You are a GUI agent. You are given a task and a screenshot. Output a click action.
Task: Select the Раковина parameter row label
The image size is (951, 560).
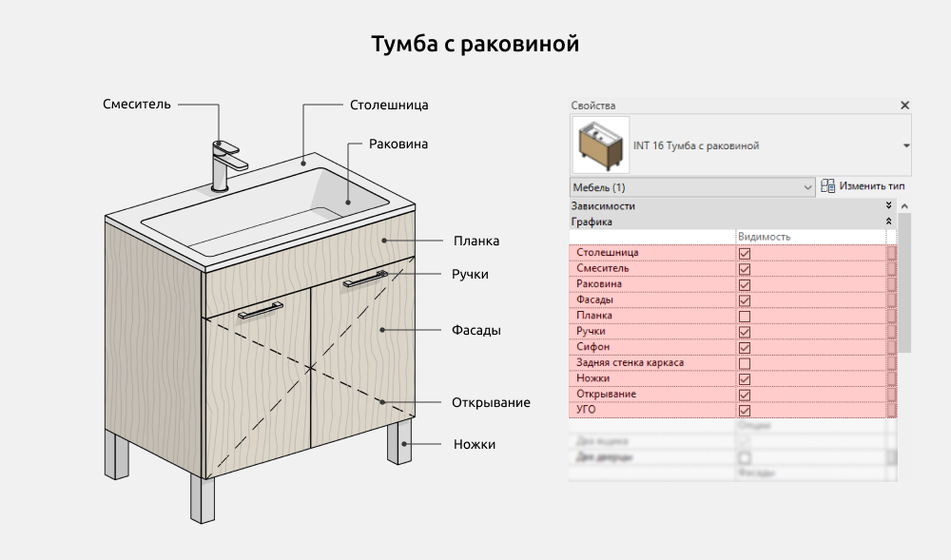pos(598,283)
